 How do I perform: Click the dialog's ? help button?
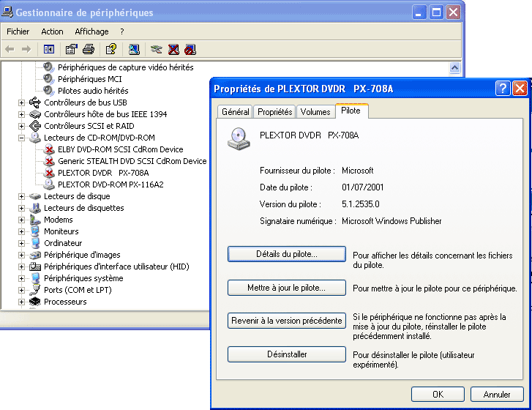pos(503,89)
